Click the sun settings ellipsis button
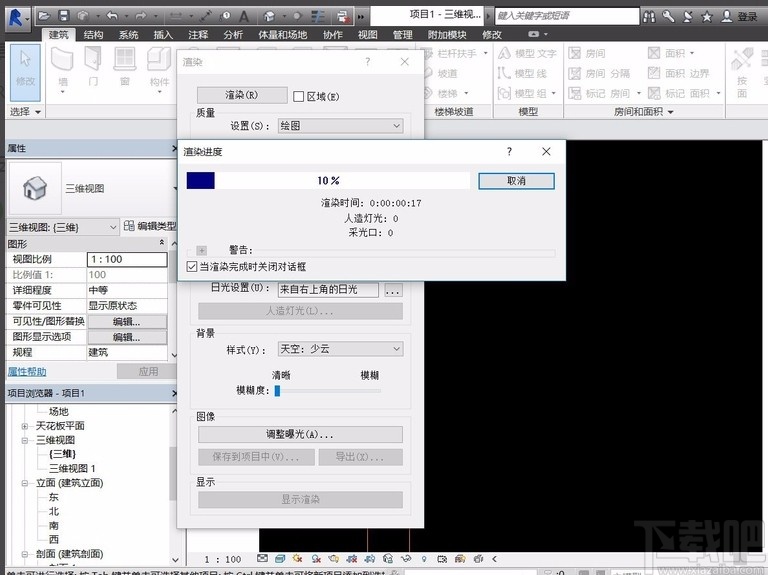The width and height of the screenshot is (768, 575). tap(393, 289)
